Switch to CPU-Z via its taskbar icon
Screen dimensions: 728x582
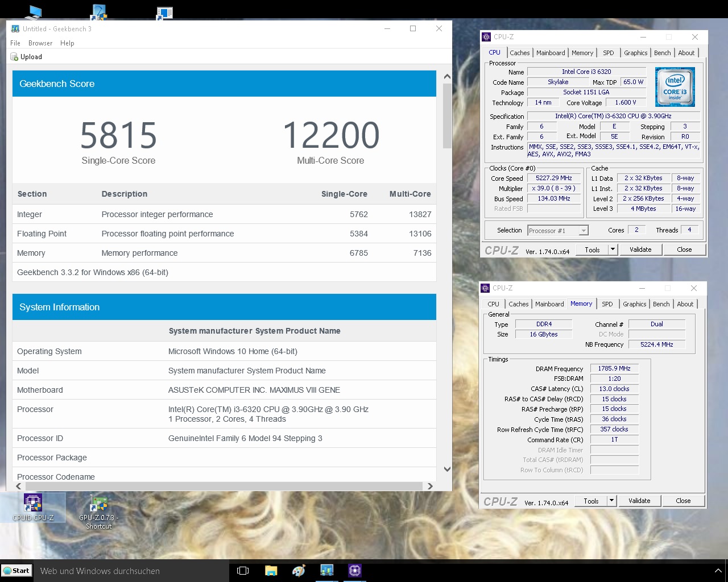tap(355, 571)
